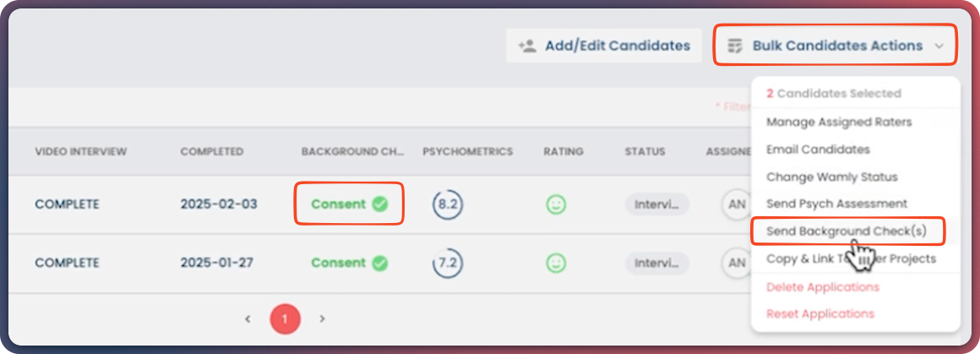Click the add-person icon beside Add/Edit Candidates
Image resolution: width=980 pixels, height=354 pixels.
(x=528, y=46)
